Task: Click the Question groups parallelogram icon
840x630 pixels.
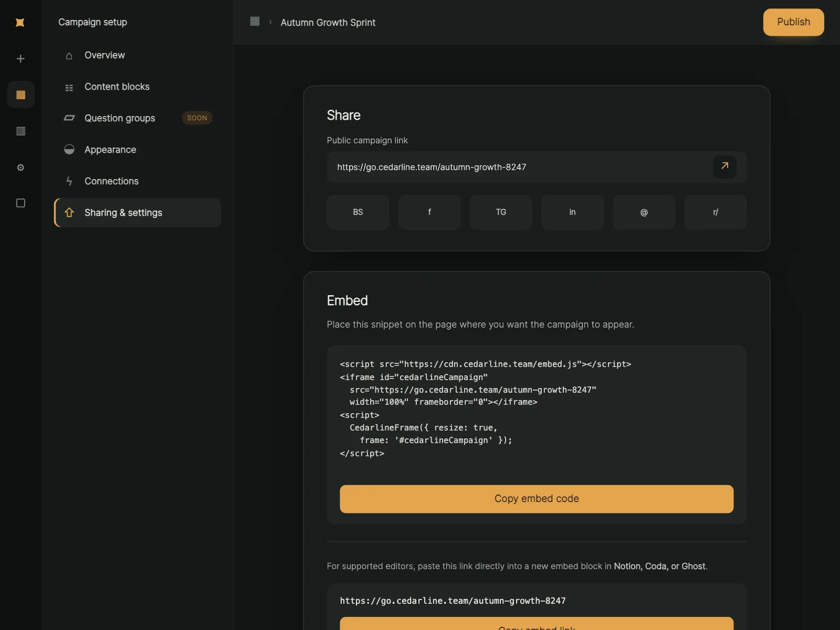Action: click(x=69, y=118)
